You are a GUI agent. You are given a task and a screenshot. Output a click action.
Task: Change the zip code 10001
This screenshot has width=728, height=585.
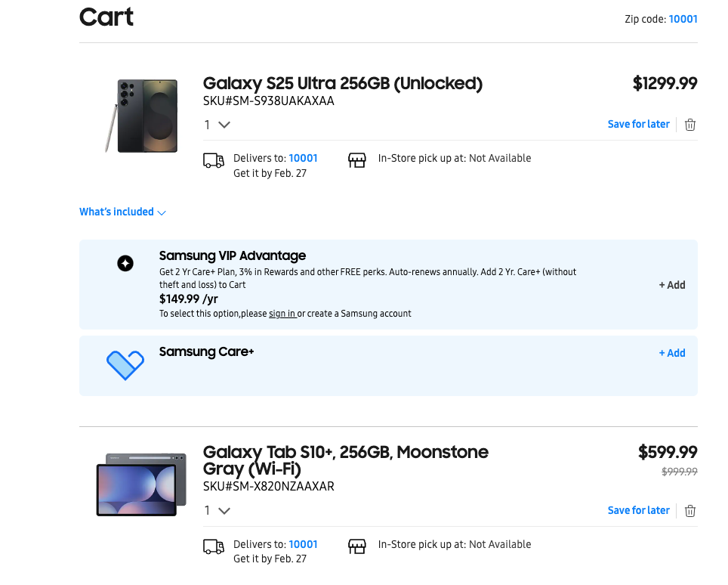683,18
